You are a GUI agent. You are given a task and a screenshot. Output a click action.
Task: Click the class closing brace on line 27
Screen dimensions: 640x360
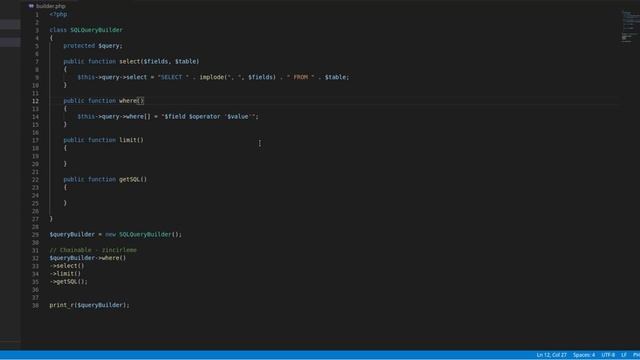[x=51, y=219]
